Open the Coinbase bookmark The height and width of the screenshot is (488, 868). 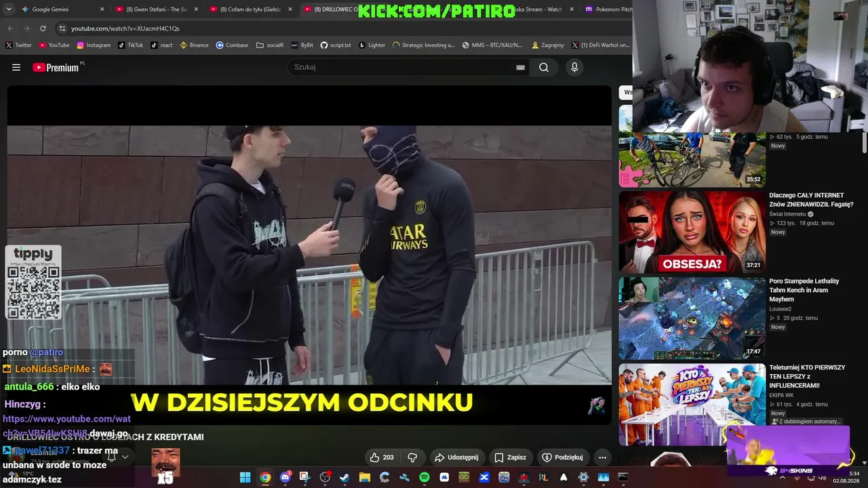coord(232,45)
